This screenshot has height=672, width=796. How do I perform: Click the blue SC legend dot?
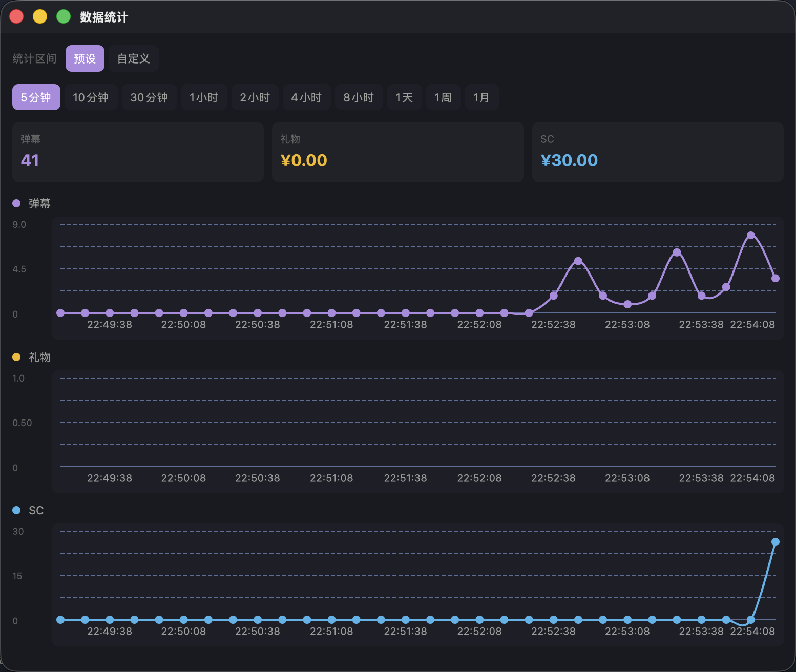click(x=16, y=510)
